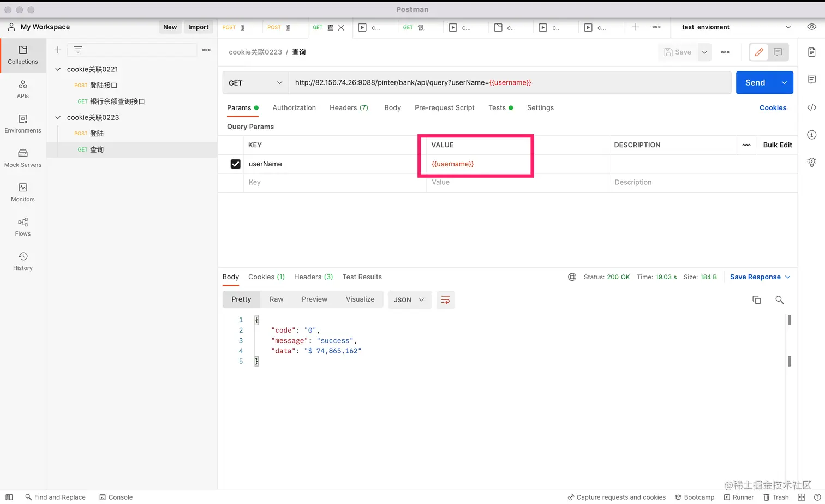Switch to the Tests tab
Screen dimensions: 825x504
point(500,108)
